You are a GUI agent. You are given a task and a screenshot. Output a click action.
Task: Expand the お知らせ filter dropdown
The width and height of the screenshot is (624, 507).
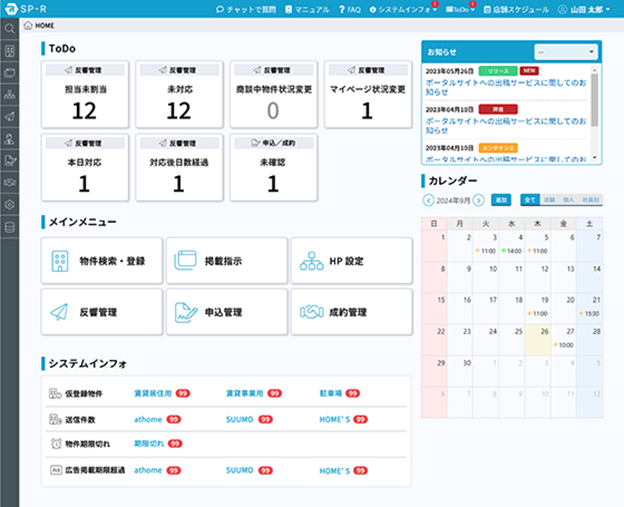[x=566, y=50]
